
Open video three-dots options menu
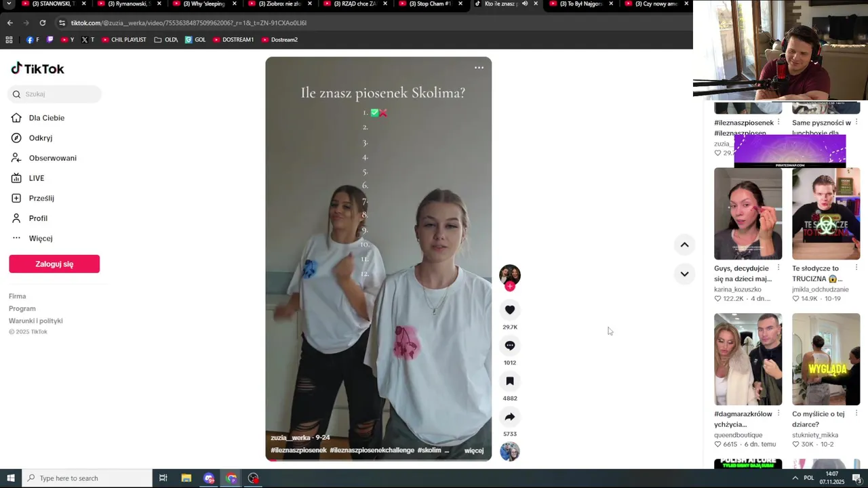click(x=479, y=68)
